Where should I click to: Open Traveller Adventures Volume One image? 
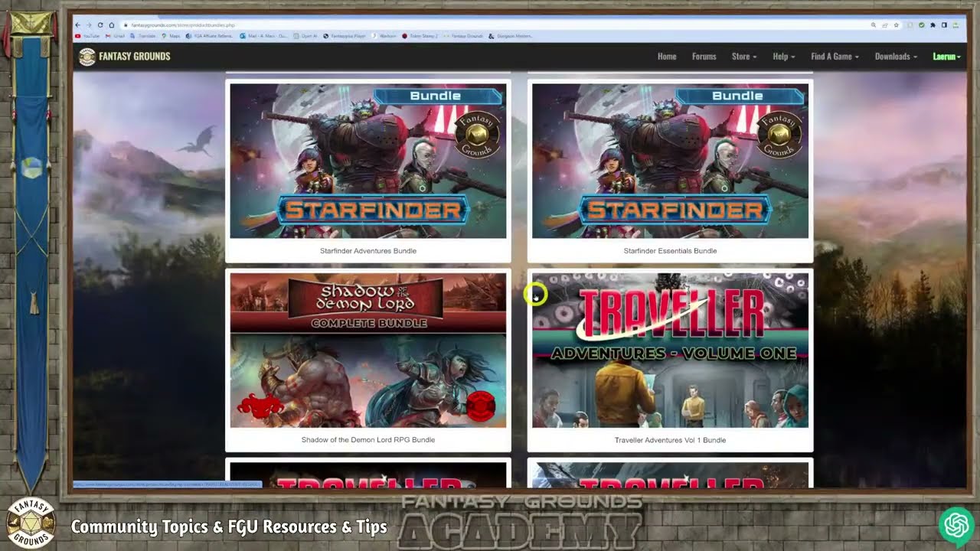pos(670,350)
